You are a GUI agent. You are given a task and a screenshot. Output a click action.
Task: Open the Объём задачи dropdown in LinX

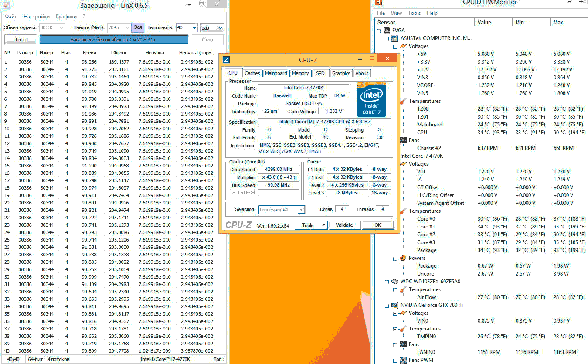pyautogui.click(x=61, y=27)
